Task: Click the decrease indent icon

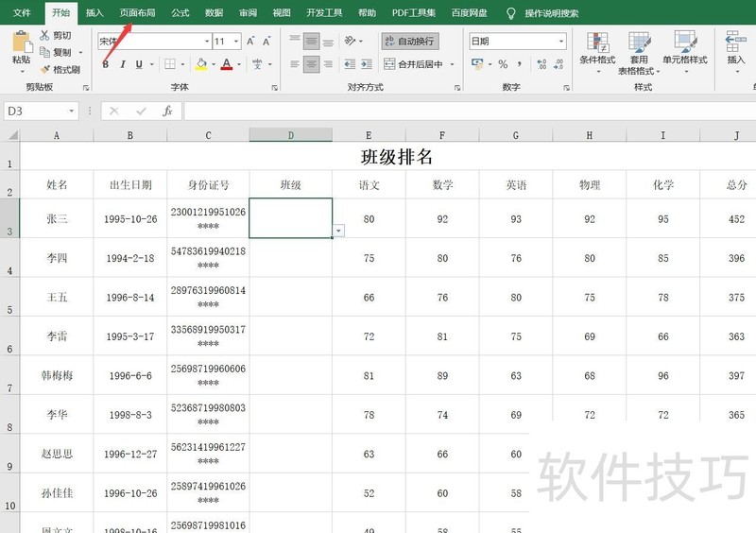Action: tap(350, 64)
